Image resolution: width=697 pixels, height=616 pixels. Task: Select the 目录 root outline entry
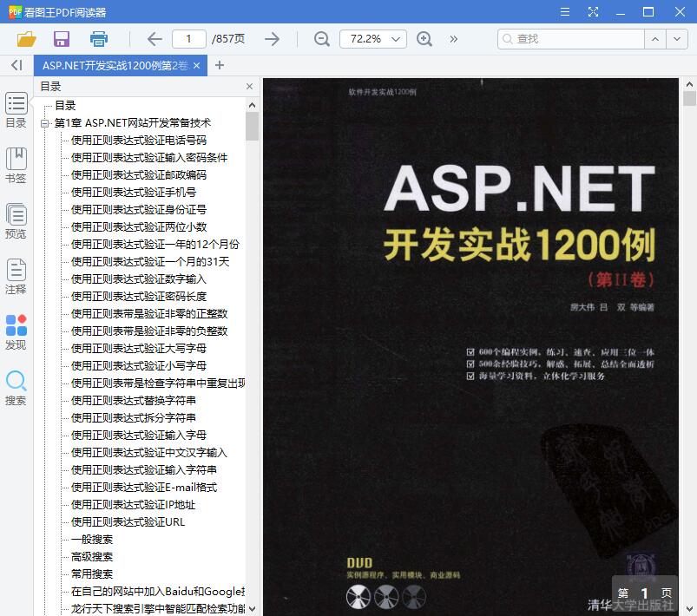[65, 106]
